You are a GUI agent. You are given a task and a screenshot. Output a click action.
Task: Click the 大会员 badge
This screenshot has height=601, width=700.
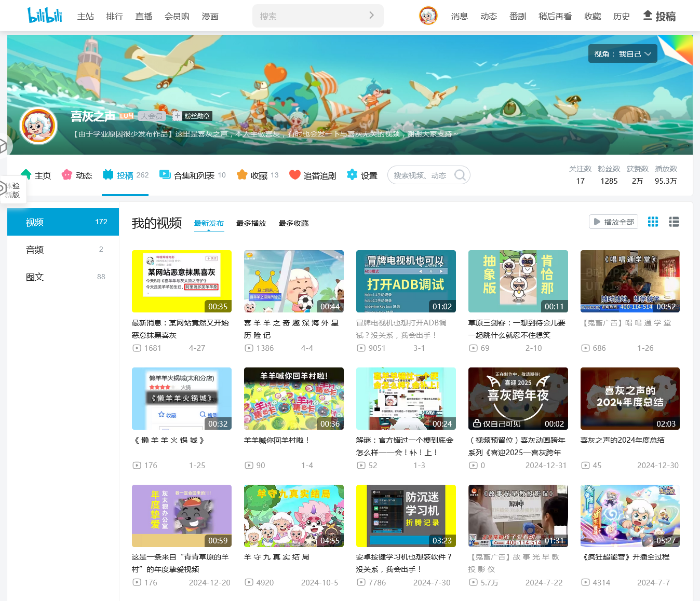152,116
